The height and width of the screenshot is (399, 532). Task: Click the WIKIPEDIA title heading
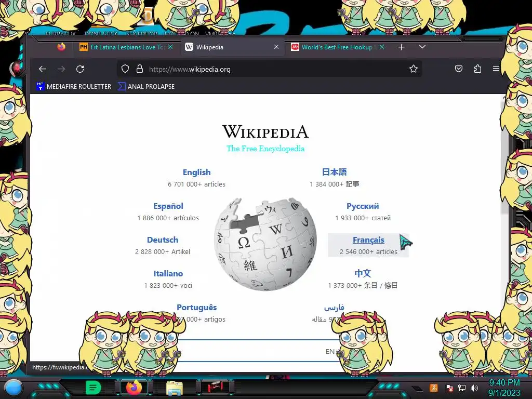tap(265, 131)
